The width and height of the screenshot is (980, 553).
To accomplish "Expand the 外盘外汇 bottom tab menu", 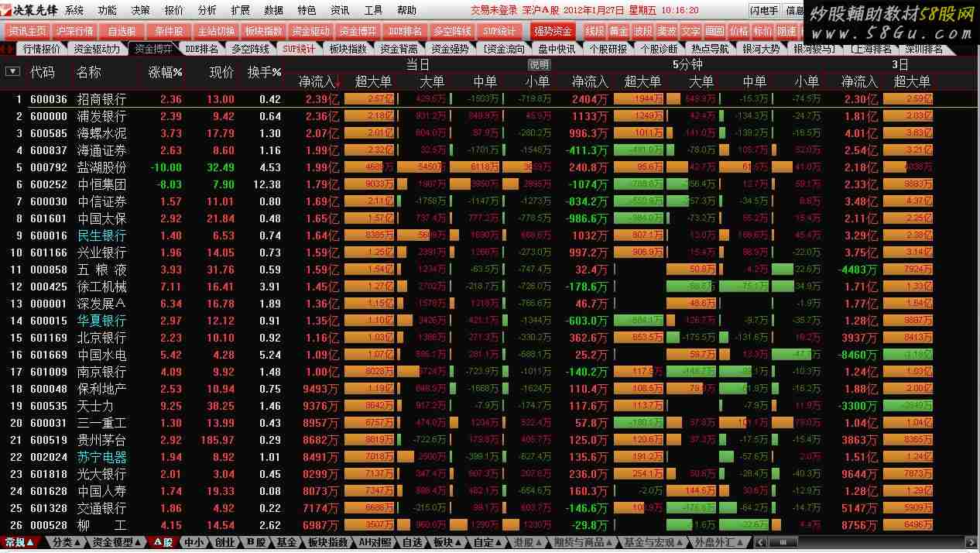I will [x=719, y=543].
